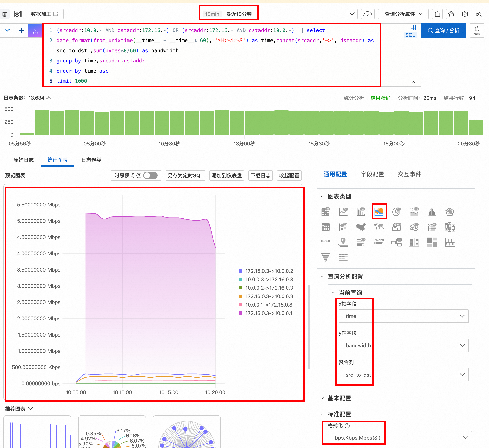Screen dimensions: 489x448
Task: Click pink swatch for 10.0.0.1->172.16.0.3
Action: pos(240,305)
